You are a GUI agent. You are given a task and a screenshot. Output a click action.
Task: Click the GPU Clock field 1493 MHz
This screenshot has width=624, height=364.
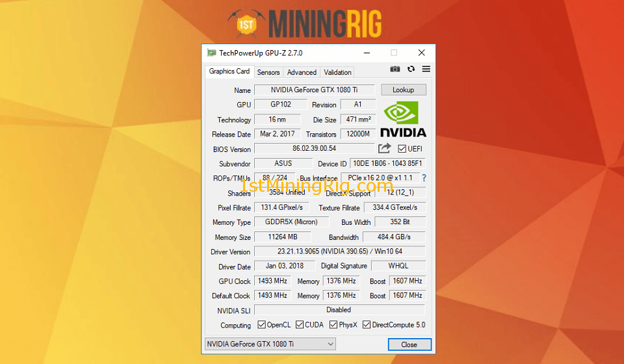272,281
